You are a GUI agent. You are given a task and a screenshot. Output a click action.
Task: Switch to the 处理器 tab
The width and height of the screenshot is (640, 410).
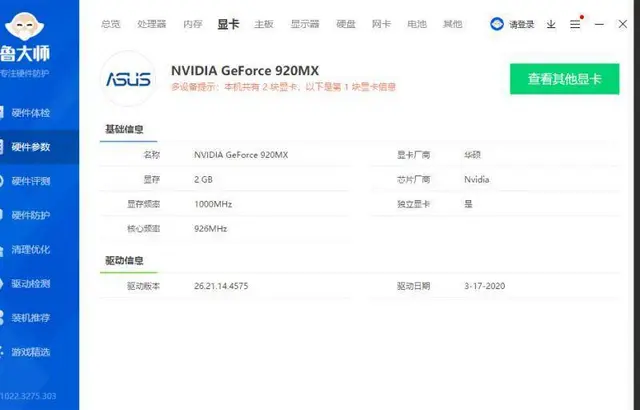(151, 24)
